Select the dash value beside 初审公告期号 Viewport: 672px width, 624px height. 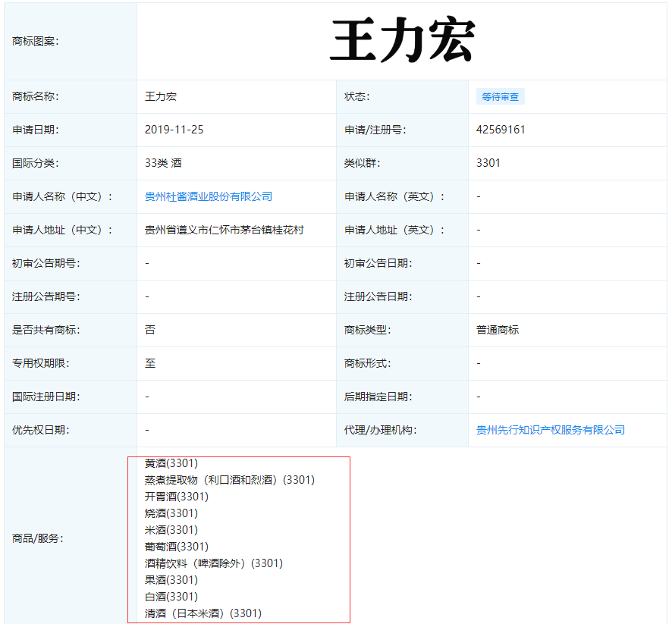[x=147, y=263]
